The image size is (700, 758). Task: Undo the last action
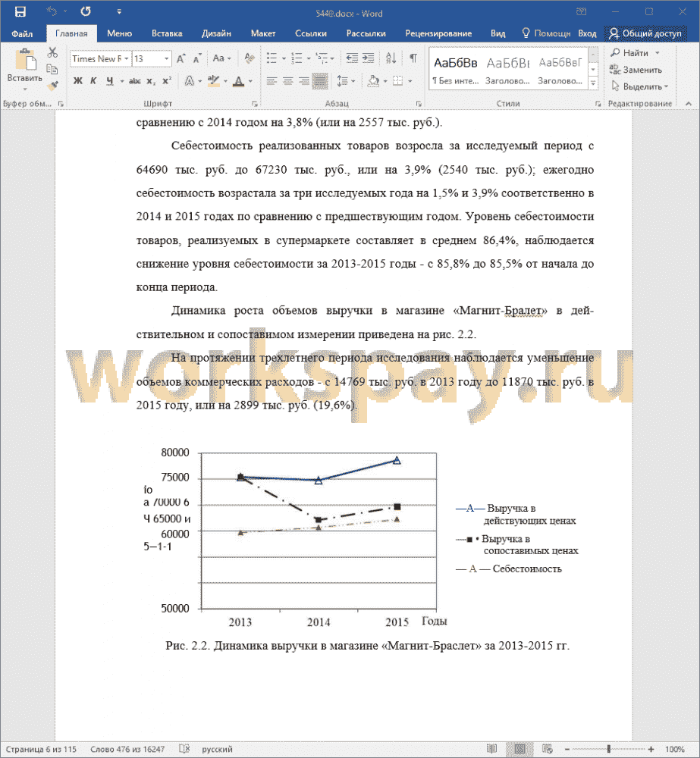pos(51,11)
